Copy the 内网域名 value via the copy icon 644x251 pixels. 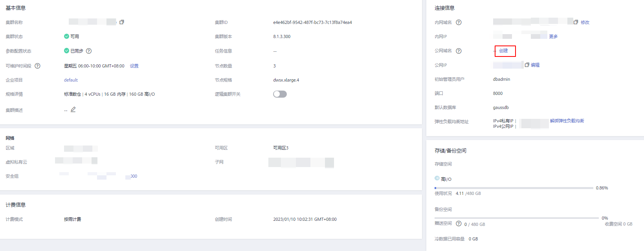(x=576, y=22)
